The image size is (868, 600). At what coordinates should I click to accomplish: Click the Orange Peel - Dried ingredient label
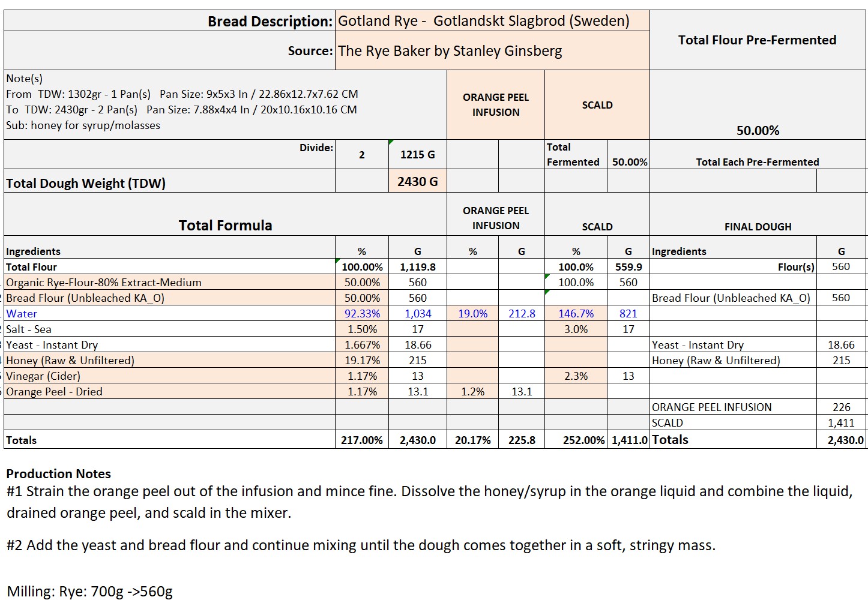click(54, 392)
